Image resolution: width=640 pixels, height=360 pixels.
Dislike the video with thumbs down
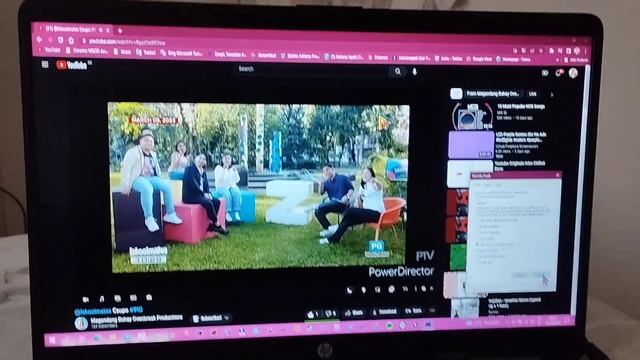click(330, 313)
